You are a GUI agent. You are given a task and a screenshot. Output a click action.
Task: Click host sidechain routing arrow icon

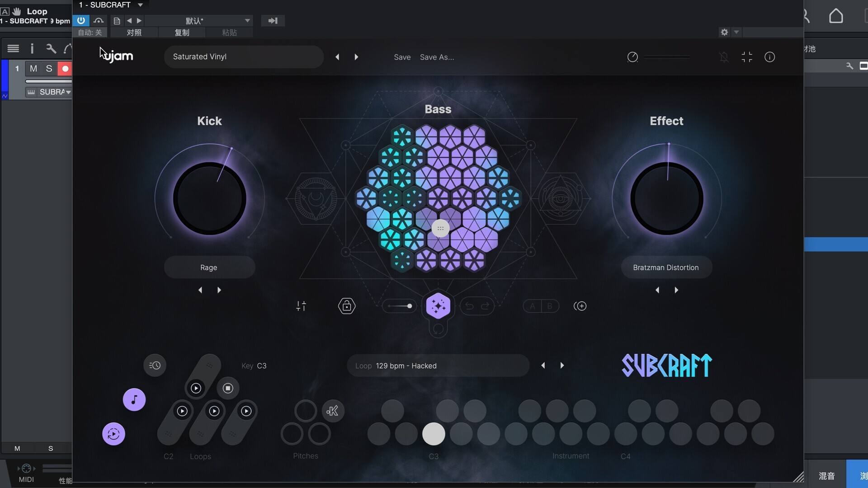click(x=273, y=21)
